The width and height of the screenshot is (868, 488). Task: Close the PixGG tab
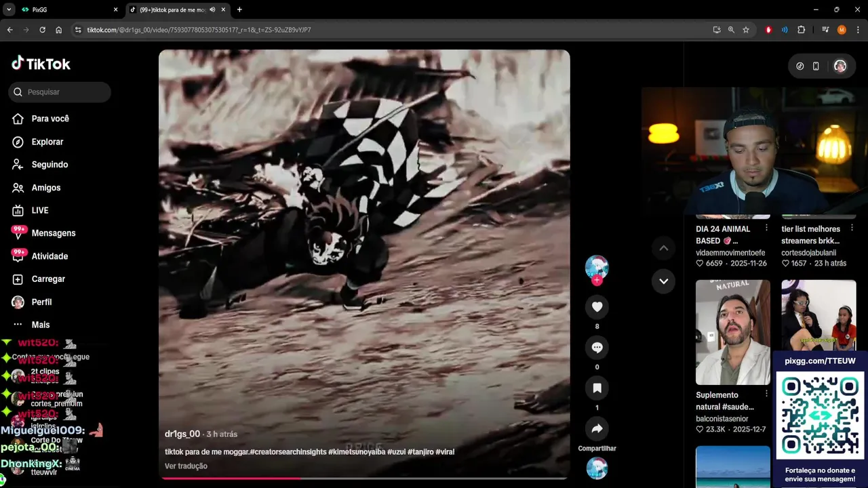click(x=115, y=9)
